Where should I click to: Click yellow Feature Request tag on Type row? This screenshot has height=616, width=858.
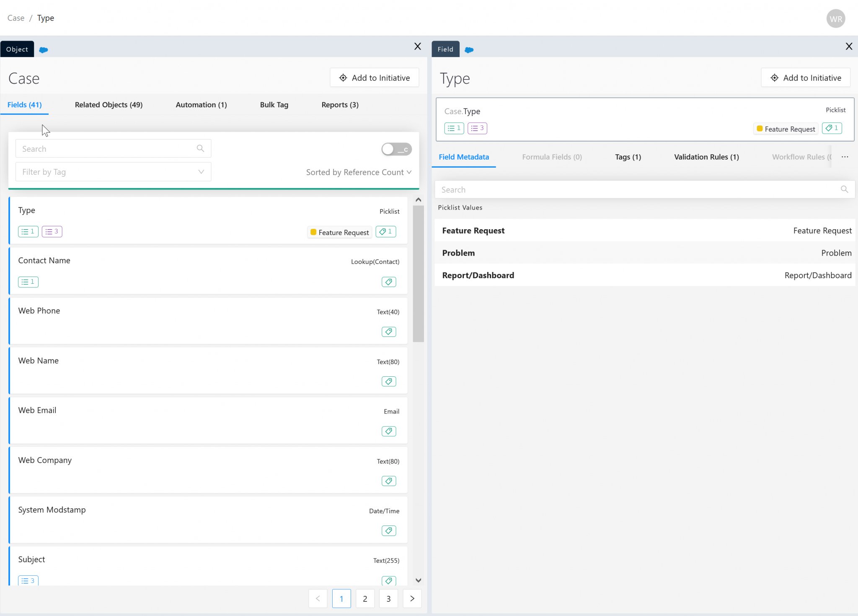point(339,232)
